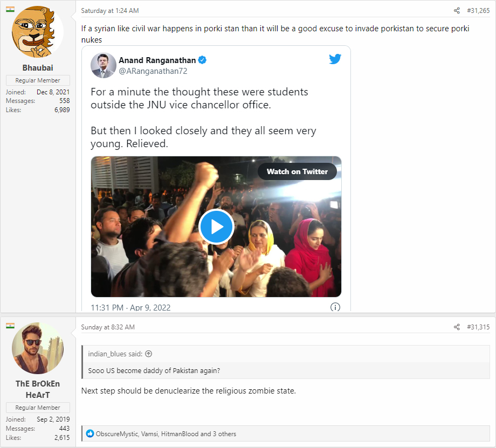Click share icon on post #31,265
Image resolution: width=496 pixels, height=448 pixels.
pos(457,11)
